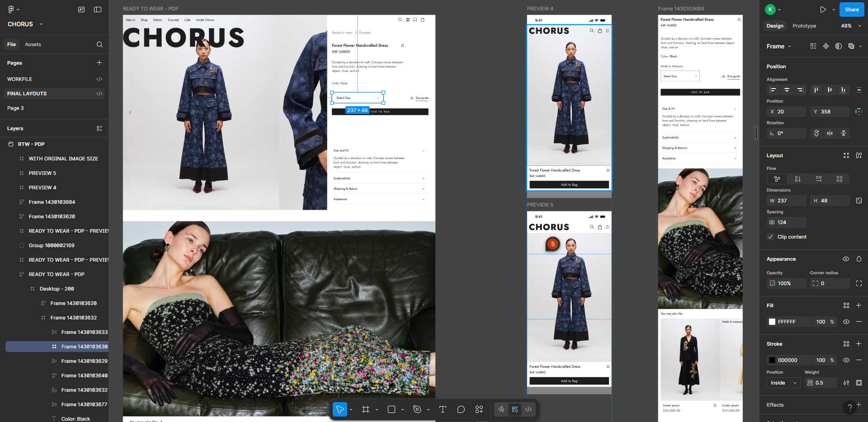Toggle Stroke visibility eye icon
868x422 pixels.
click(846, 360)
